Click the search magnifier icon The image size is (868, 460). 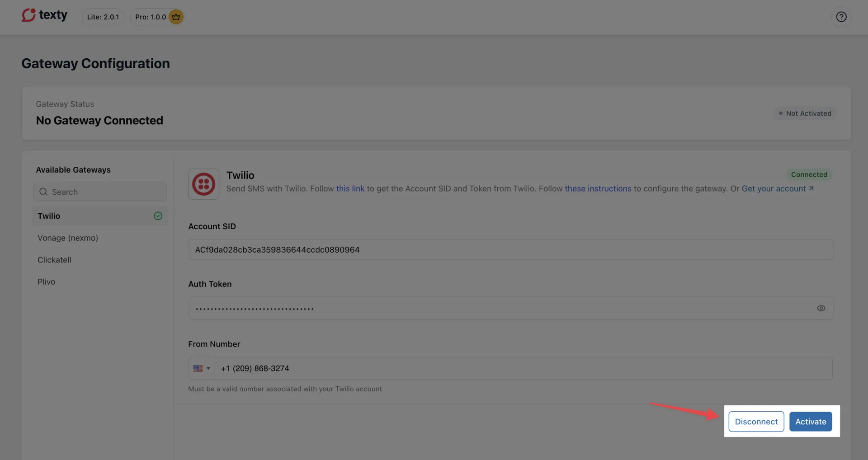click(43, 192)
